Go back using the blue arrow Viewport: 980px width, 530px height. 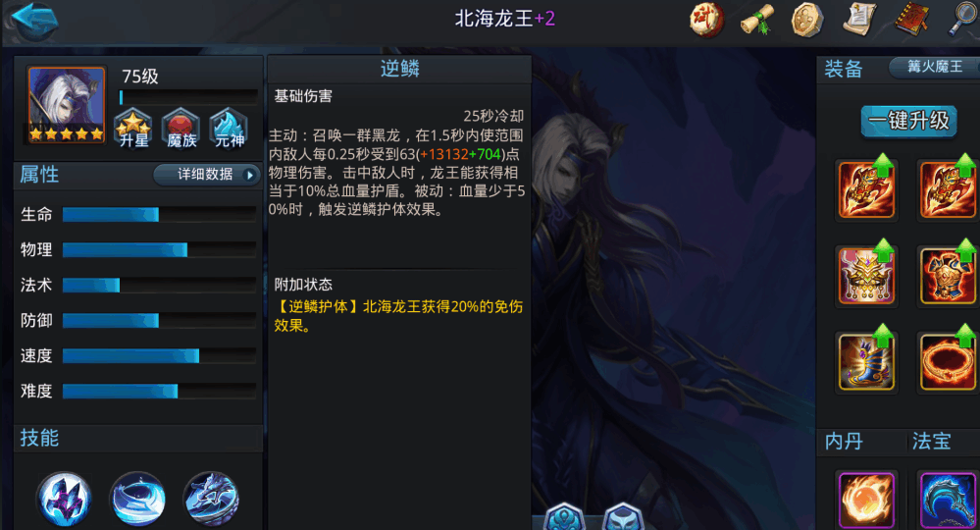(x=34, y=20)
